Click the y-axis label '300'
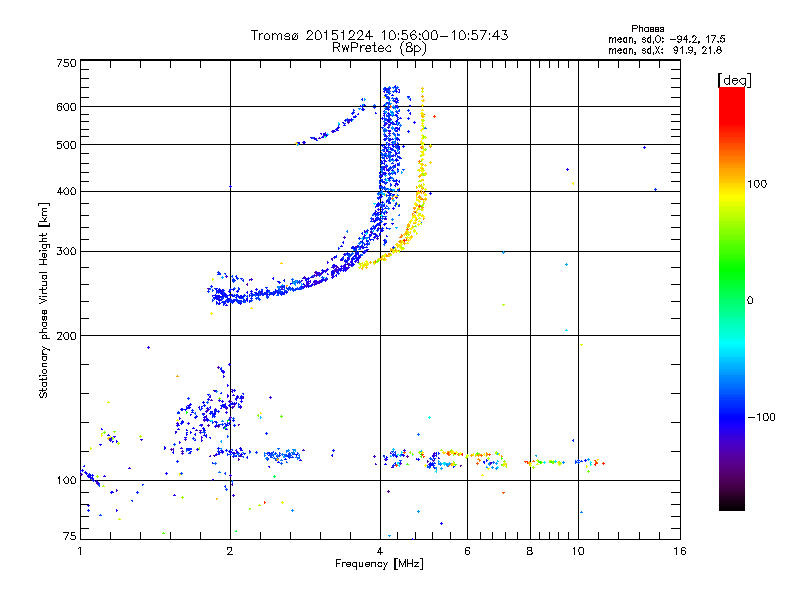 click(x=66, y=252)
